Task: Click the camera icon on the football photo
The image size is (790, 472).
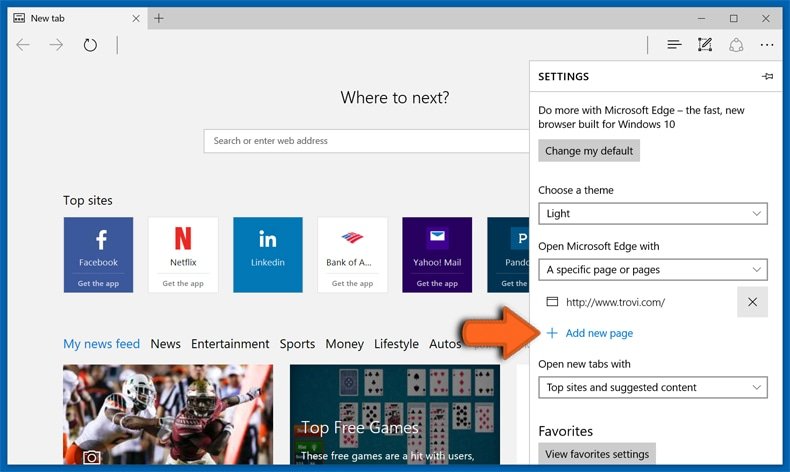Action: click(92, 456)
